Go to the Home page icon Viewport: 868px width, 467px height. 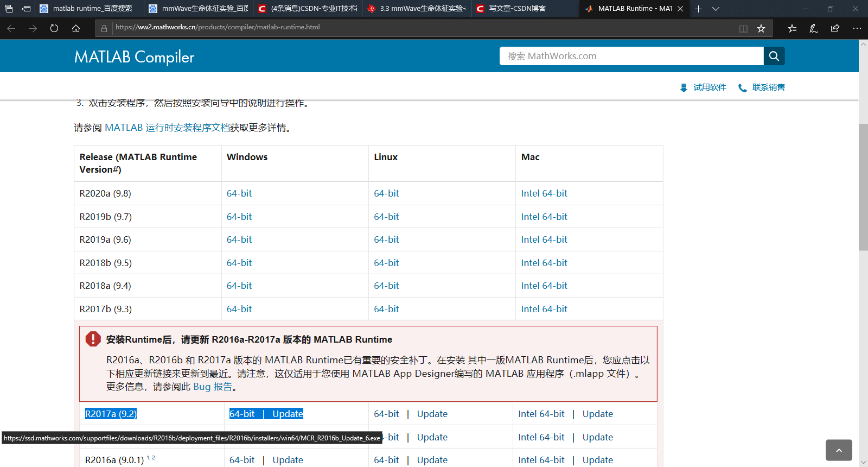point(76,28)
